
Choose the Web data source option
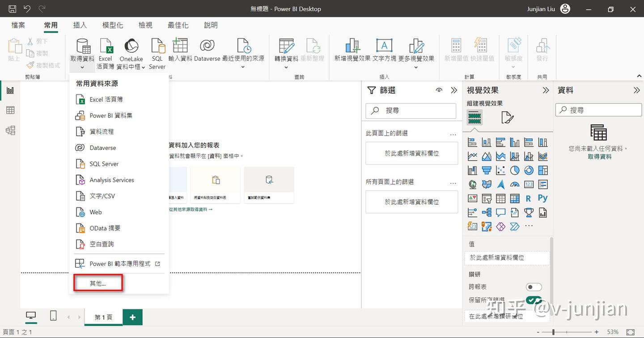click(x=94, y=212)
